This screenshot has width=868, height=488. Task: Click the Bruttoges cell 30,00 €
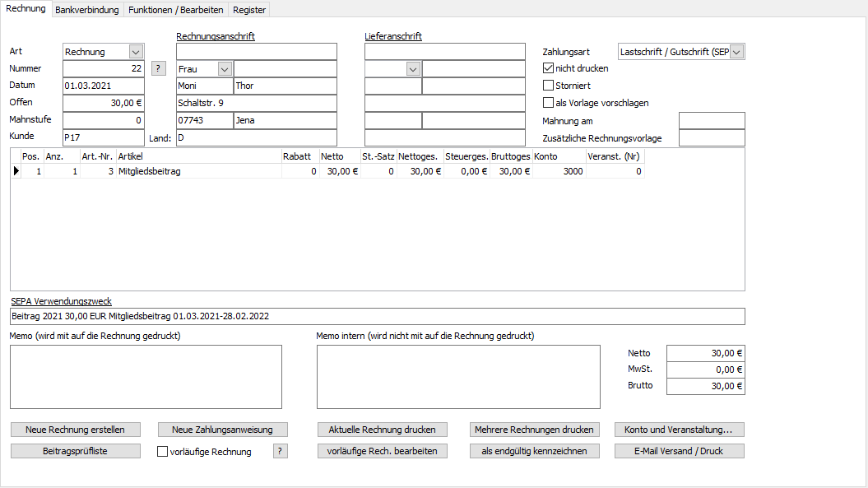click(x=511, y=171)
